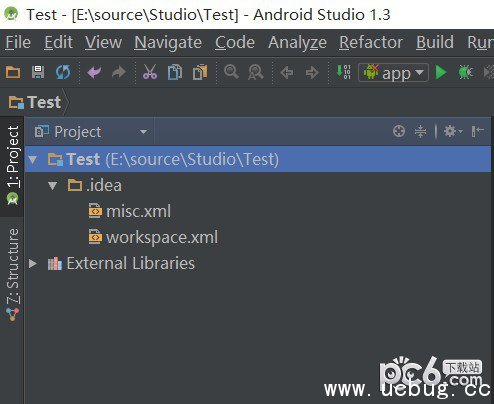Undo last action with the purple arrow
This screenshot has height=404, width=494.
[94, 72]
